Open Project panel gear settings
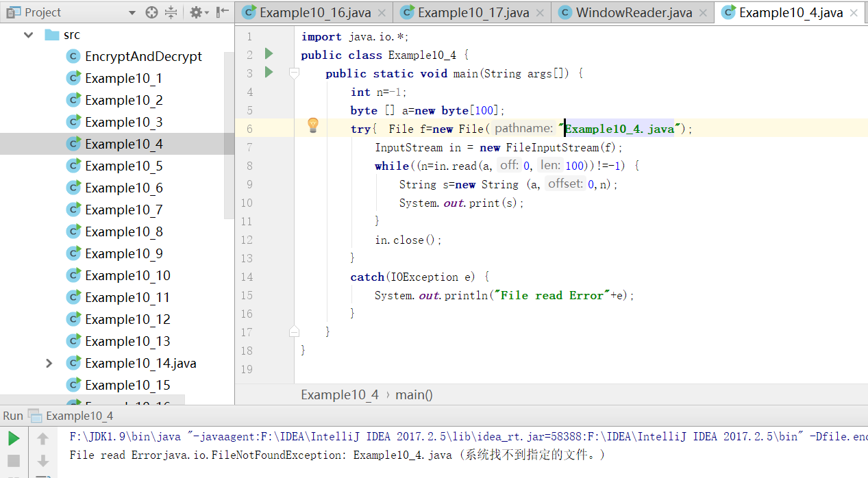Viewport: 868px width, 478px height. (197, 12)
